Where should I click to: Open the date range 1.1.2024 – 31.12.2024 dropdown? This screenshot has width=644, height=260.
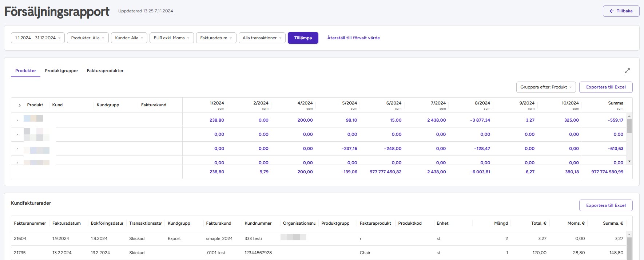tap(38, 38)
